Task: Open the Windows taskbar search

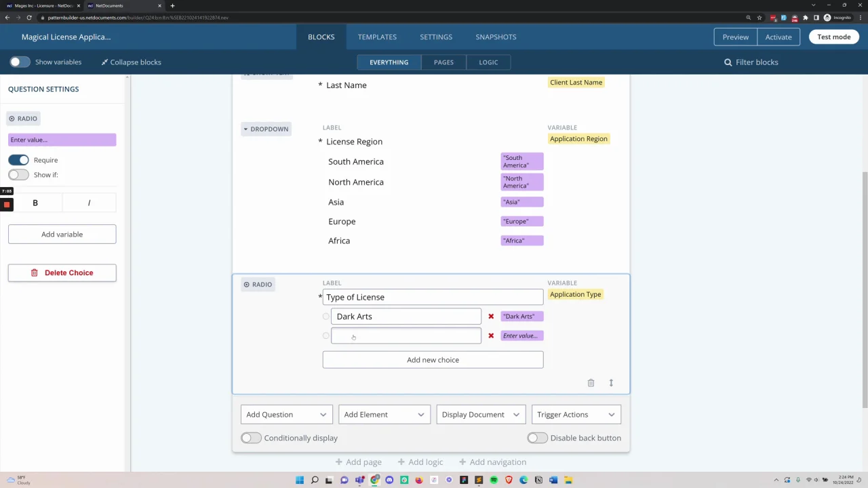Action: (315, 480)
